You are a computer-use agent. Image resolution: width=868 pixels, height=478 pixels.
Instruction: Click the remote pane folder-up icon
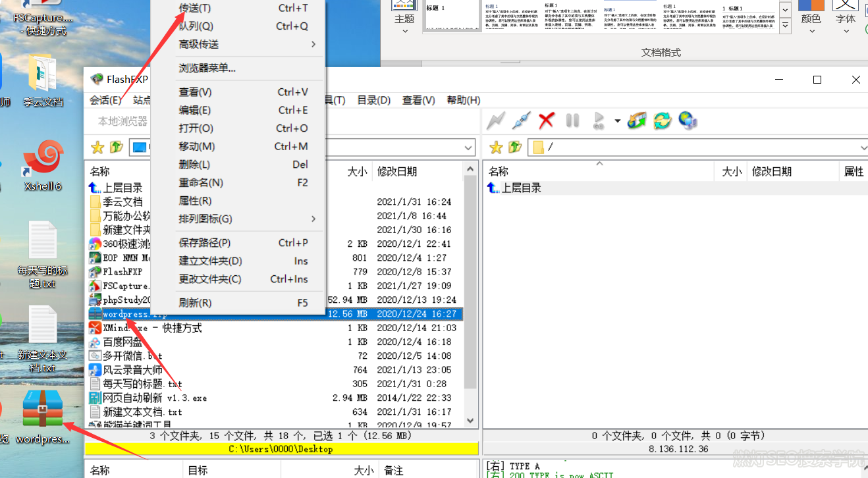click(x=515, y=147)
